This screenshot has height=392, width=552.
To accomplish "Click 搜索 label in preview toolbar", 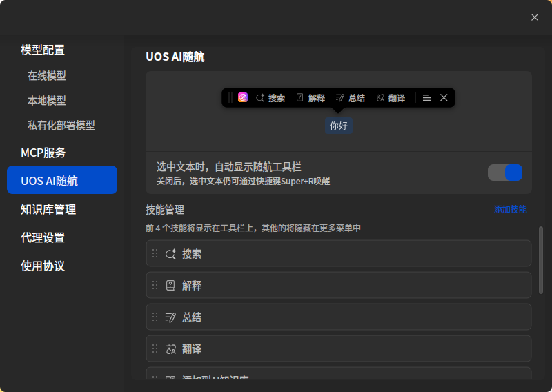I will [277, 98].
